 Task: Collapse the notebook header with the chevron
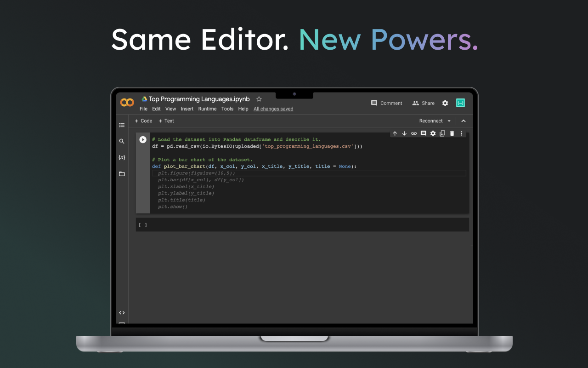coord(464,121)
